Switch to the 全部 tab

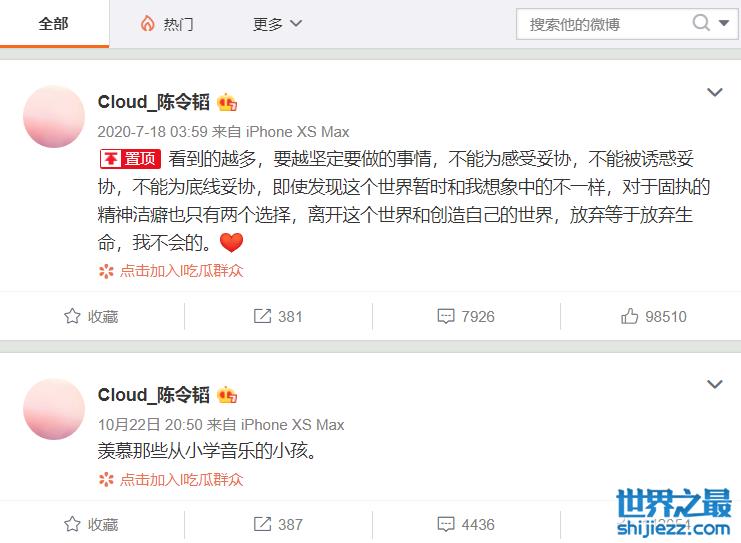pos(54,24)
